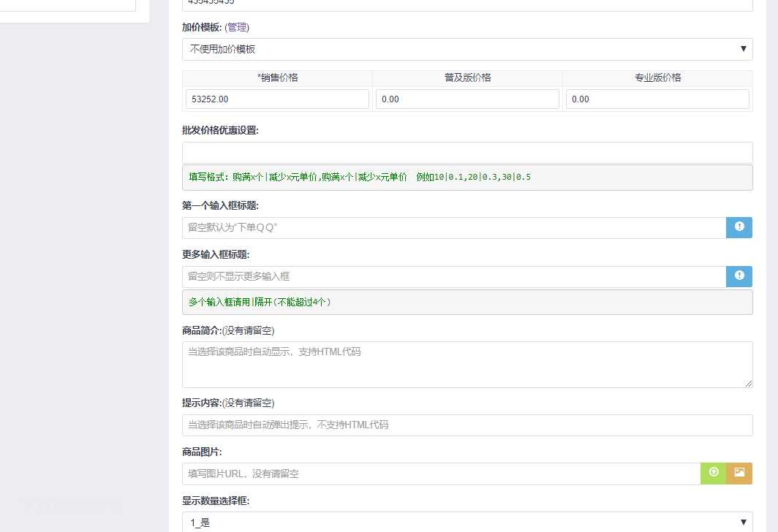This screenshot has width=778, height=532.
Task: Click the 商品图片 URL input field
Action: click(x=441, y=474)
